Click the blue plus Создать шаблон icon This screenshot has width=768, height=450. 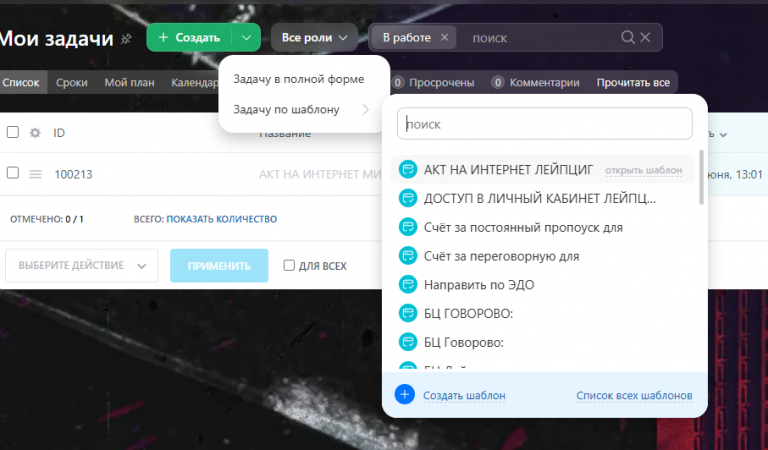pos(405,394)
